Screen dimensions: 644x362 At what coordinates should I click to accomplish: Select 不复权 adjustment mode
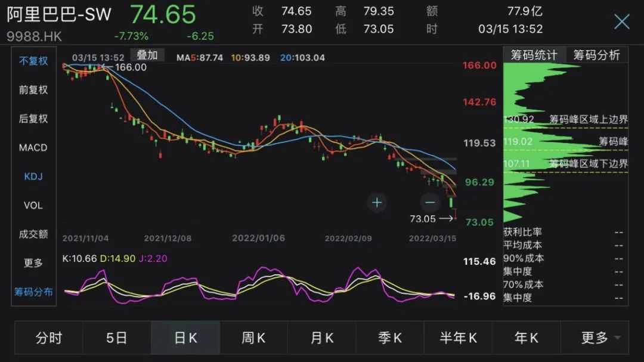(x=33, y=61)
